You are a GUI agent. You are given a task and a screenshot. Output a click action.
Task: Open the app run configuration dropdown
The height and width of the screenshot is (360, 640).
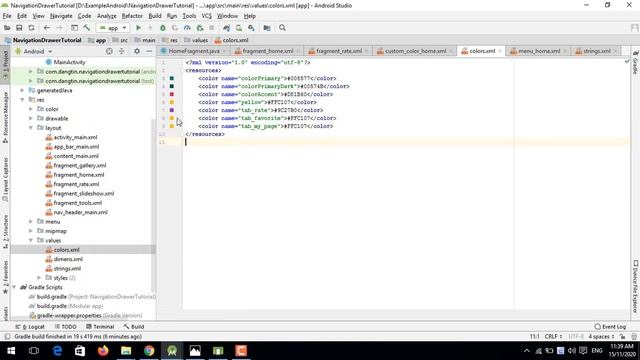pos(113,28)
